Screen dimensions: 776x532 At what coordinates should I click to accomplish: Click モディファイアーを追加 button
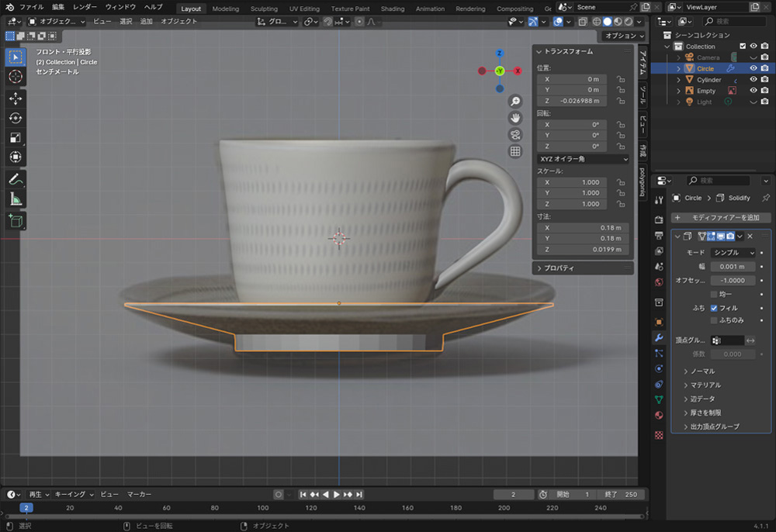coord(721,218)
